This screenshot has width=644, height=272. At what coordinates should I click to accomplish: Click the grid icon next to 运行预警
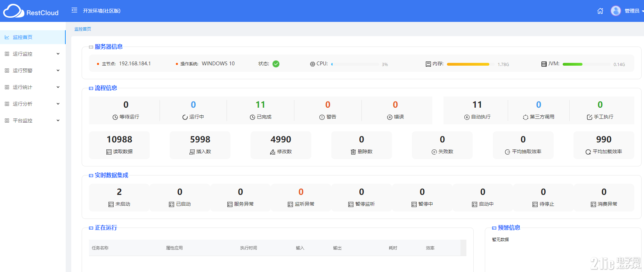click(7, 71)
